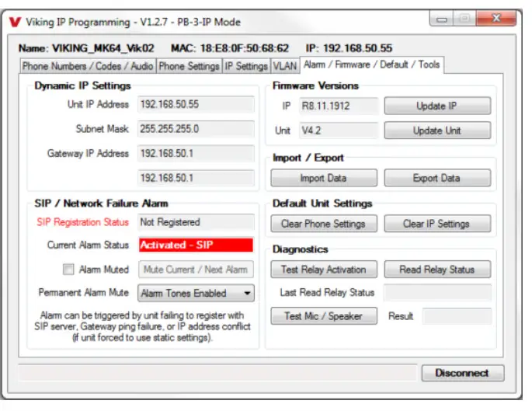The width and height of the screenshot is (532, 411).
Task: Click the MAC address 18:E8:0F:50:68:62 text
Action: click(230, 48)
